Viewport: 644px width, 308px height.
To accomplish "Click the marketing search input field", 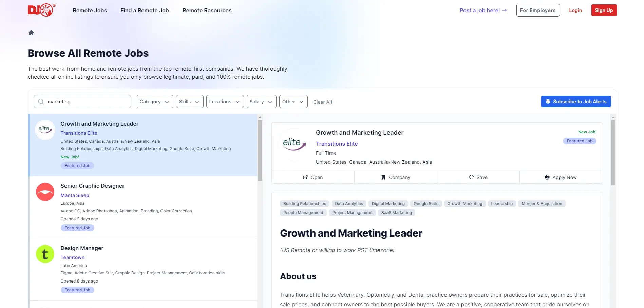I will tap(82, 102).
